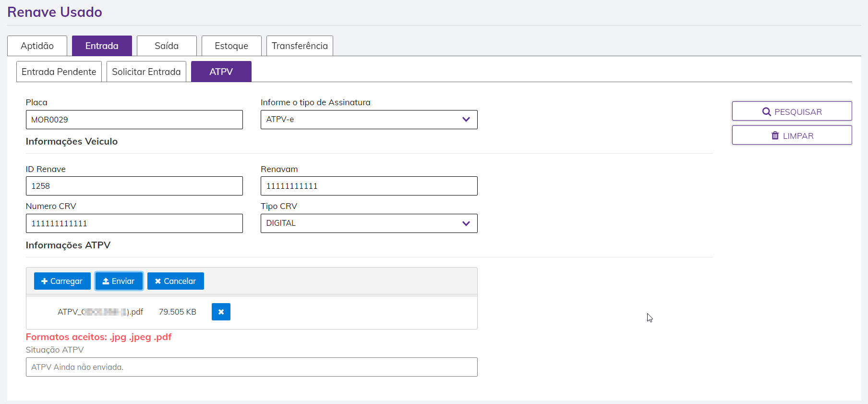Remove the uploaded ATPV pdf file
Viewport: 868px width, 404px height.
pyautogui.click(x=221, y=312)
